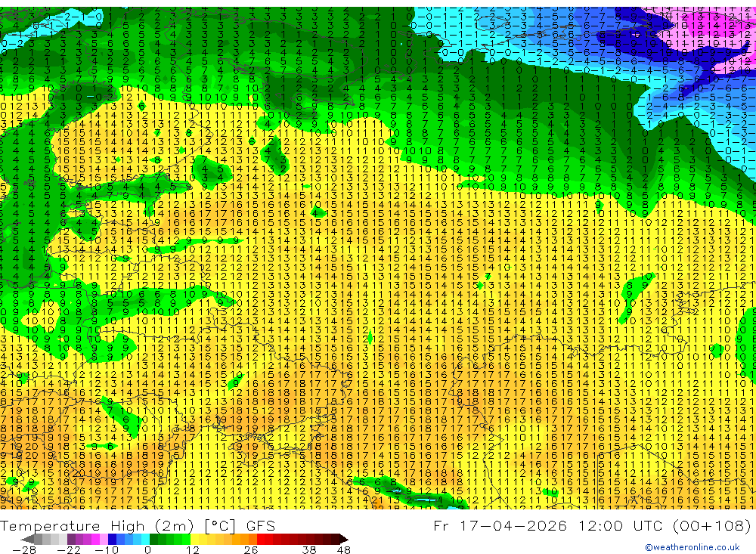
Task: Click the dark blue swatch above '-10'
Action: (x=112, y=539)
